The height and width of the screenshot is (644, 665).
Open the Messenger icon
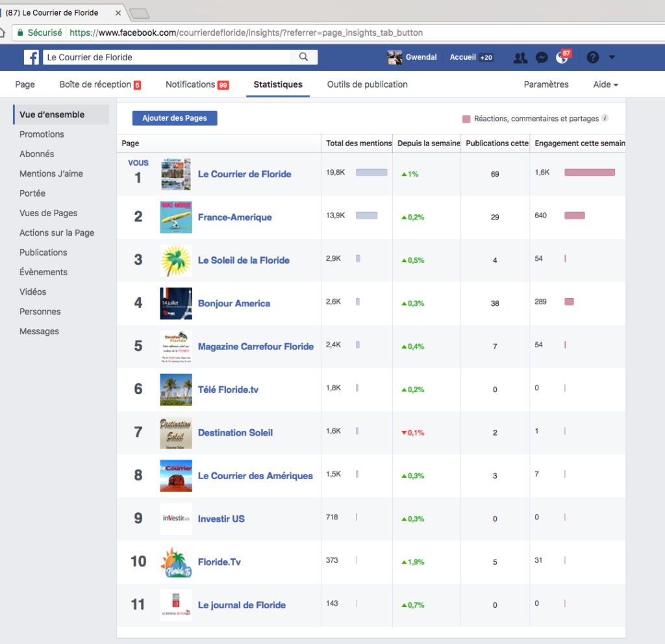point(542,57)
